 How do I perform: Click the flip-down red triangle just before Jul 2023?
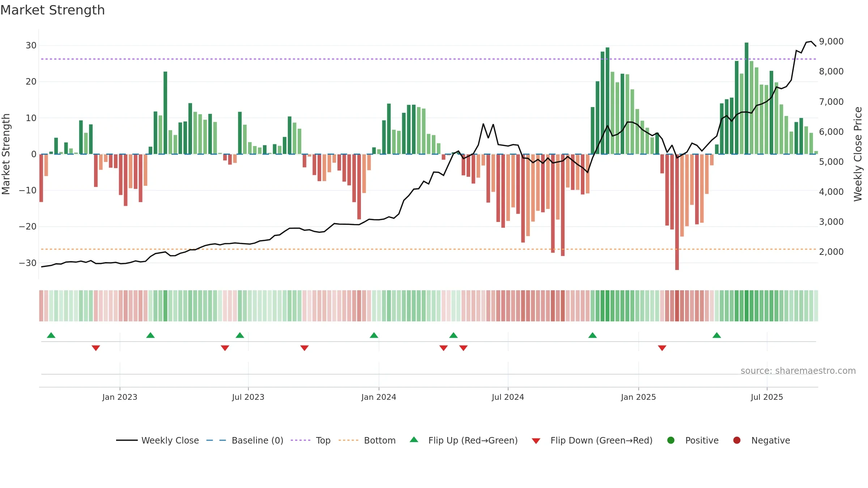pyautogui.click(x=225, y=348)
